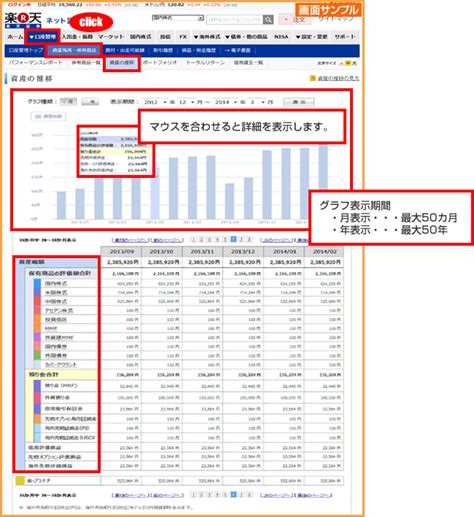Click the stock name search field

[235, 20]
